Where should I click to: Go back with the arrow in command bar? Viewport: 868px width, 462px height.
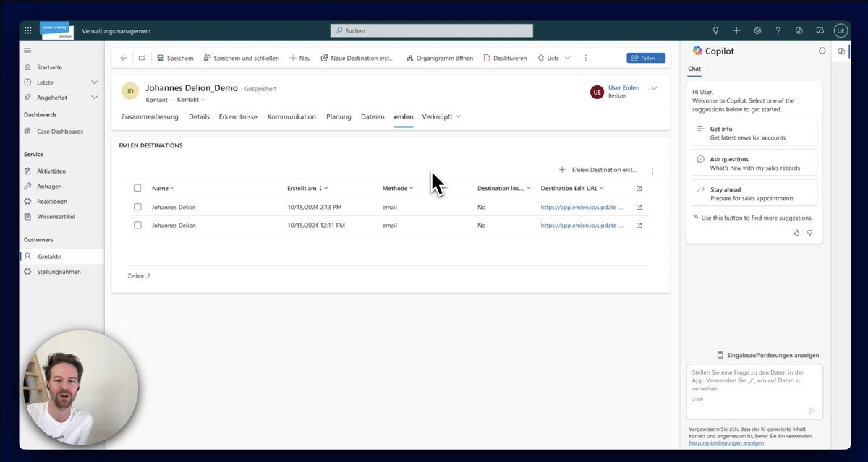[x=124, y=58]
